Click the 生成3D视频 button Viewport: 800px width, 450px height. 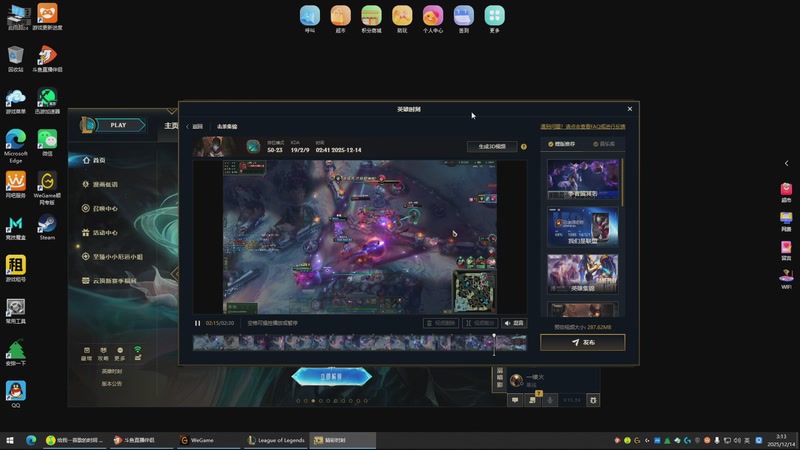click(492, 146)
